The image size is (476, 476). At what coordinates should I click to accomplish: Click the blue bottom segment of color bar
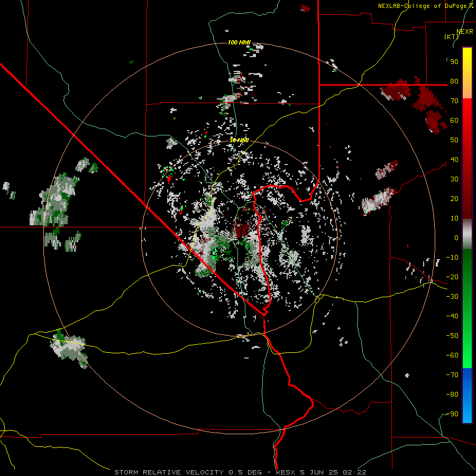pos(467,395)
